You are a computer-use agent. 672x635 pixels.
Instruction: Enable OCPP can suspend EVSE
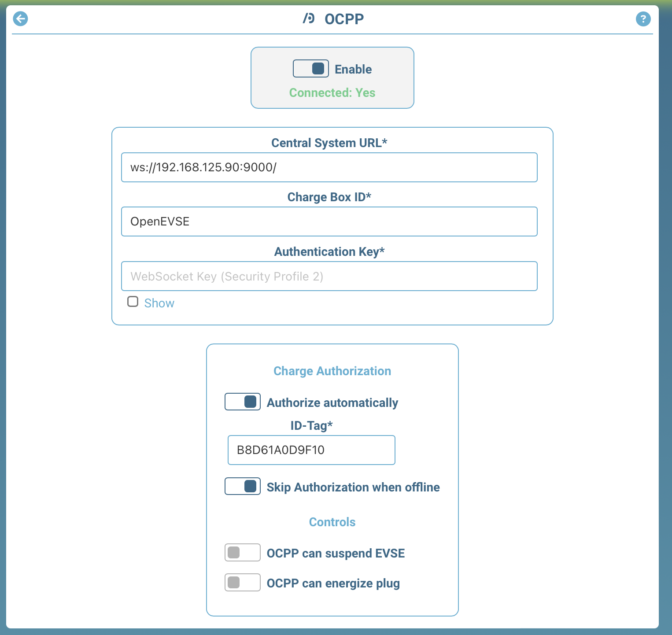[242, 552]
